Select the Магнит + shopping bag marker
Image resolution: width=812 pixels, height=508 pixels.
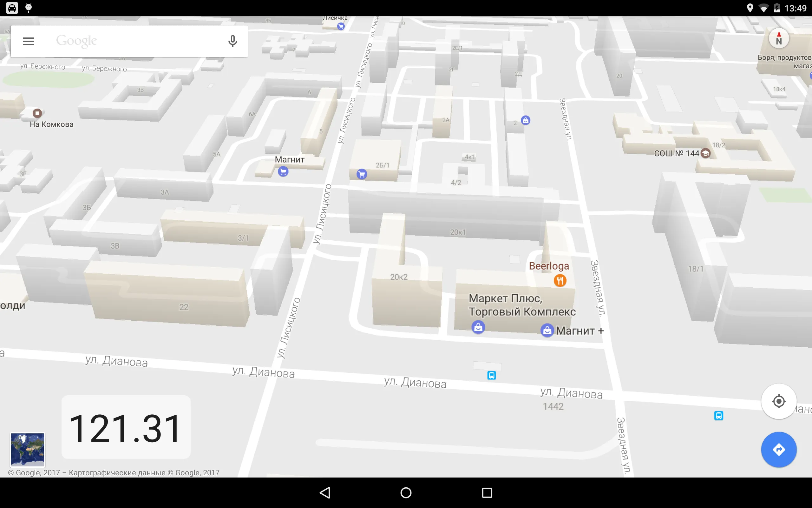pyautogui.click(x=547, y=331)
